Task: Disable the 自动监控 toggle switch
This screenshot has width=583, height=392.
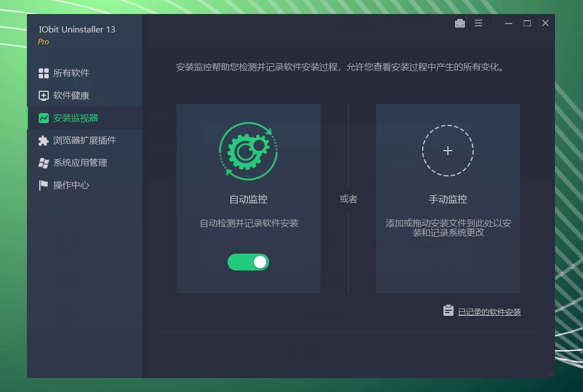Action: [x=248, y=262]
